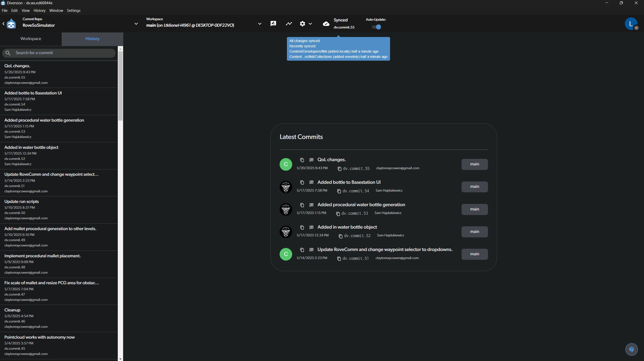The height and width of the screenshot is (361, 644).
Task: Click the search magnifier in commit search
Action: click(x=8, y=53)
